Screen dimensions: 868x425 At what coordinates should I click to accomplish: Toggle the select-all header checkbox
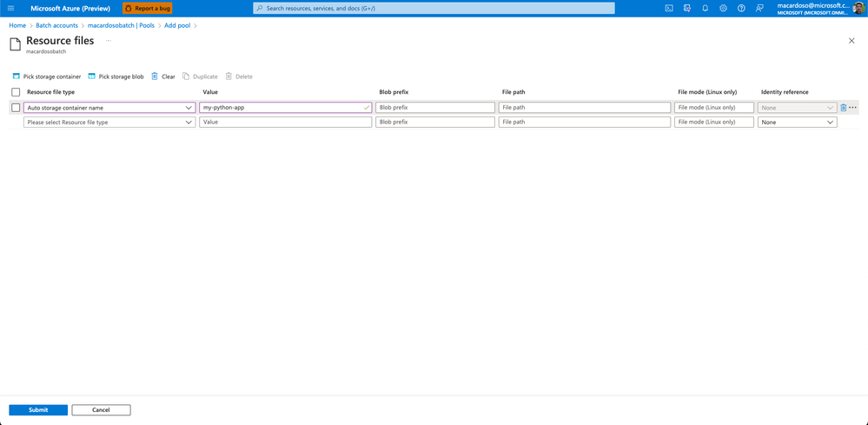[x=16, y=92]
